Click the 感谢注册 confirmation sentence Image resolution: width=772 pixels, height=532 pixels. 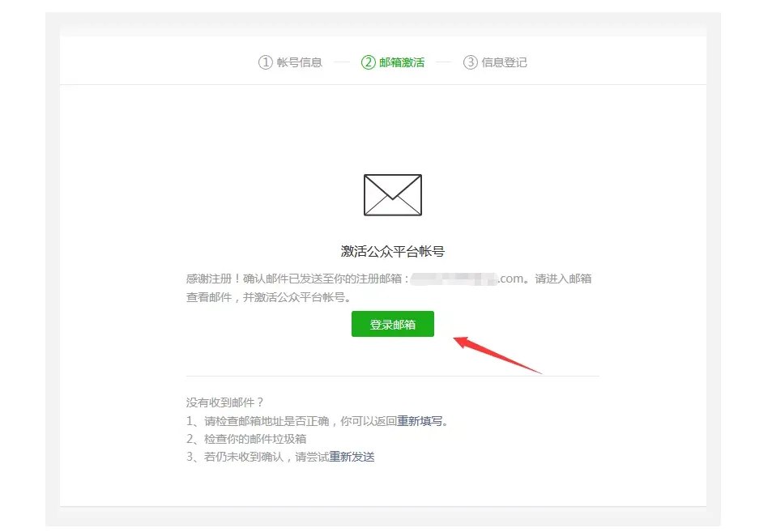(389, 288)
